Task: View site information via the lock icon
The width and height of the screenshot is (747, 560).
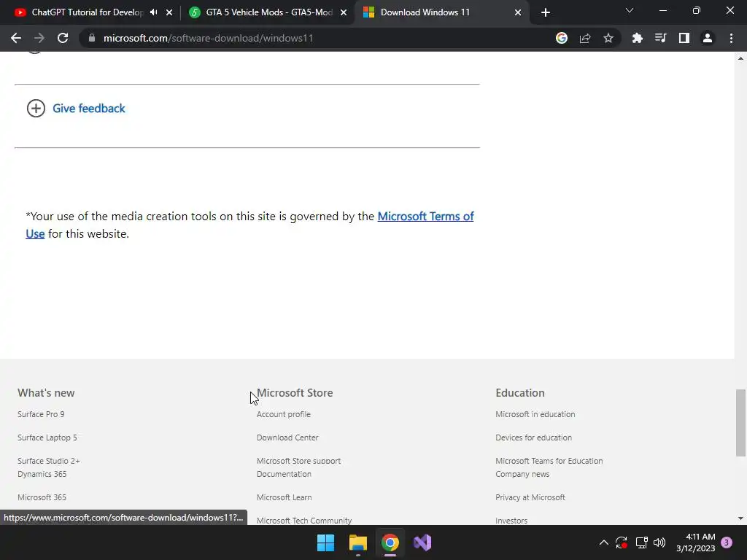Action: tap(92, 38)
